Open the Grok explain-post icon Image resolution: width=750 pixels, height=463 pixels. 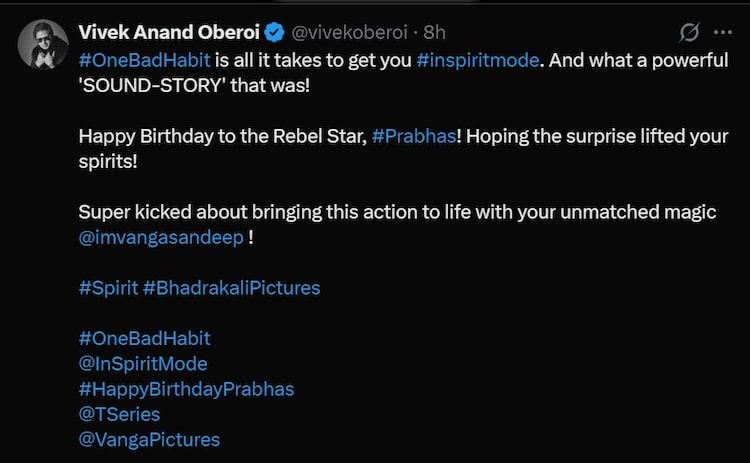coord(689,33)
